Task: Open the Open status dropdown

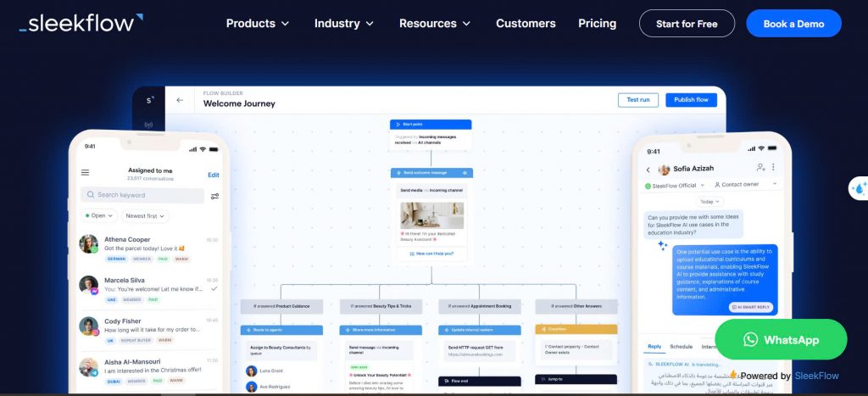Action: point(98,215)
